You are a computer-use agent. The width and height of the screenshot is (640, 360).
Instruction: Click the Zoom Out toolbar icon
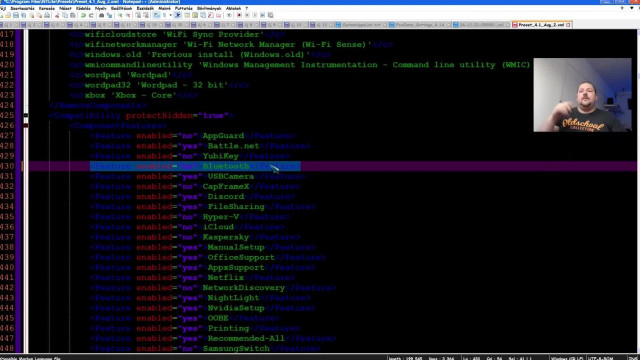click(x=128, y=15)
